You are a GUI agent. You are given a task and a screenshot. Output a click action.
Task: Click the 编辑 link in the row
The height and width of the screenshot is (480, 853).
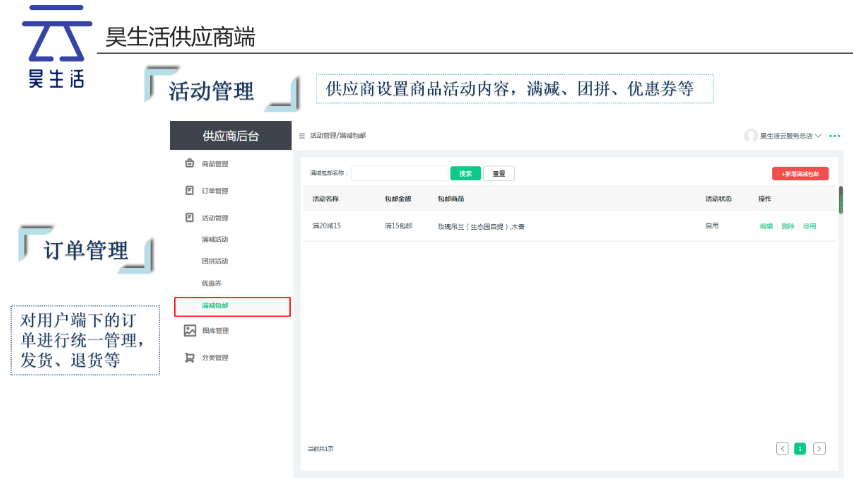[x=766, y=227]
